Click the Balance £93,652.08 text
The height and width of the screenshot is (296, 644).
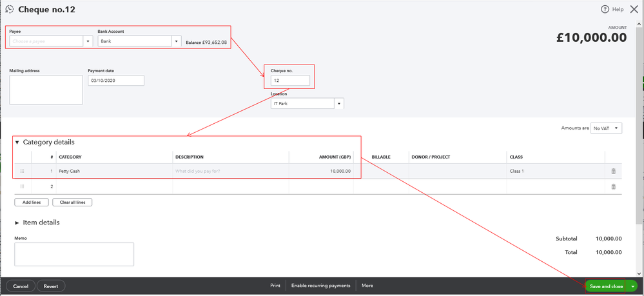click(x=206, y=43)
